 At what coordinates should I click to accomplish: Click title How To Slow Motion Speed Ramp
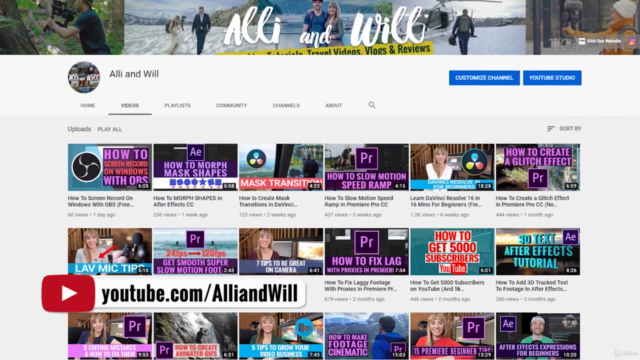(x=359, y=201)
